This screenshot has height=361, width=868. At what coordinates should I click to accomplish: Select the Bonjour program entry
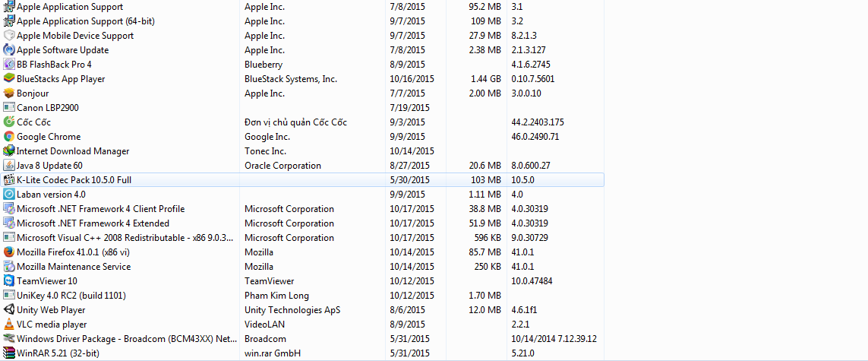tap(33, 93)
